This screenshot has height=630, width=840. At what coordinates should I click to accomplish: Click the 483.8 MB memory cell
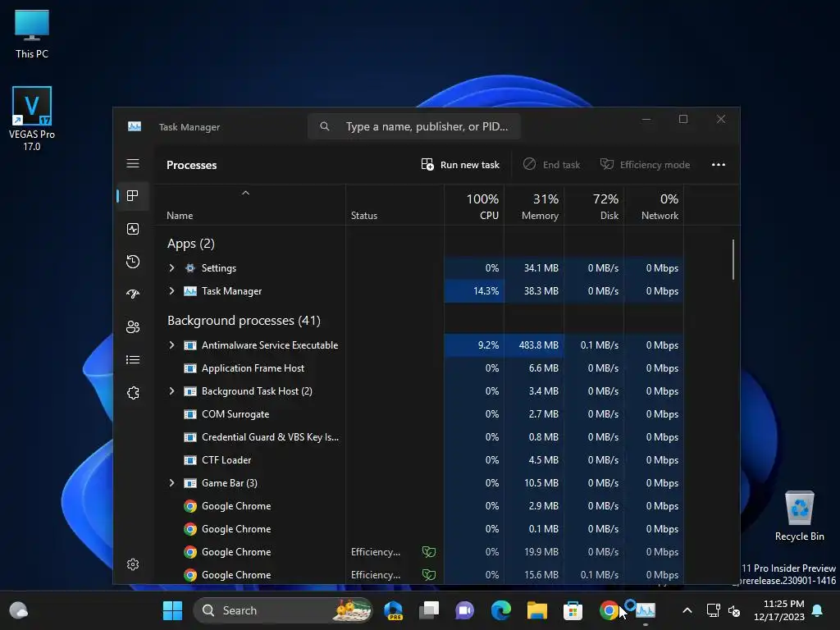point(534,345)
